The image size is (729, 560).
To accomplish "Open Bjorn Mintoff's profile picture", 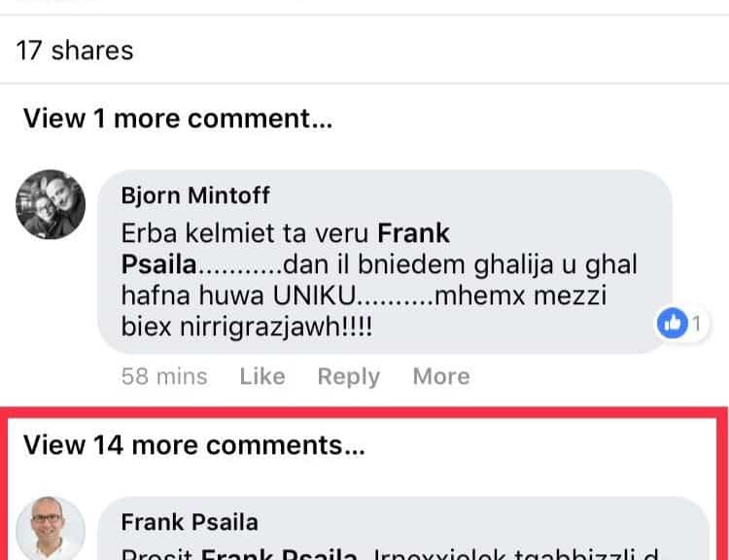I will (x=51, y=204).
